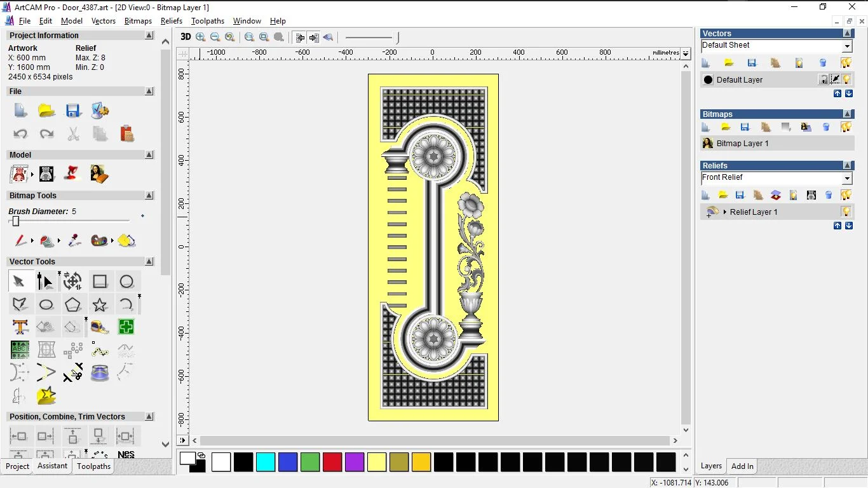Select the Create Vector Text tool
The height and width of the screenshot is (488, 868).
pos(20,327)
